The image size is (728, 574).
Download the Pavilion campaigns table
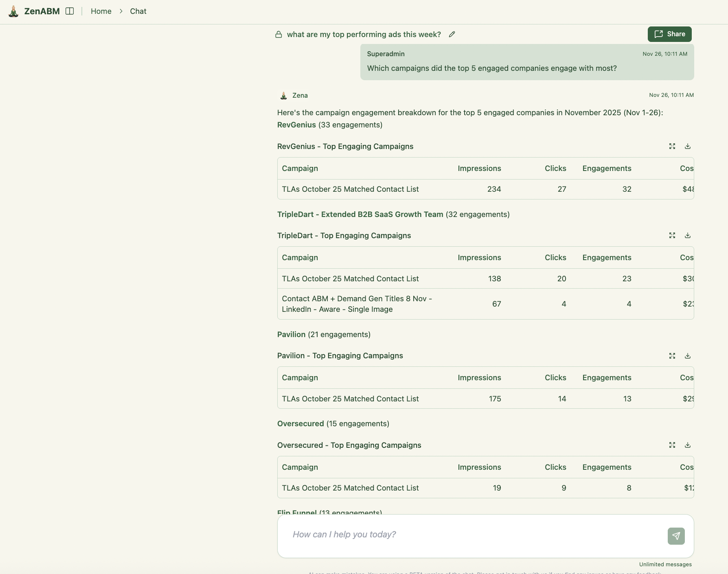click(688, 356)
